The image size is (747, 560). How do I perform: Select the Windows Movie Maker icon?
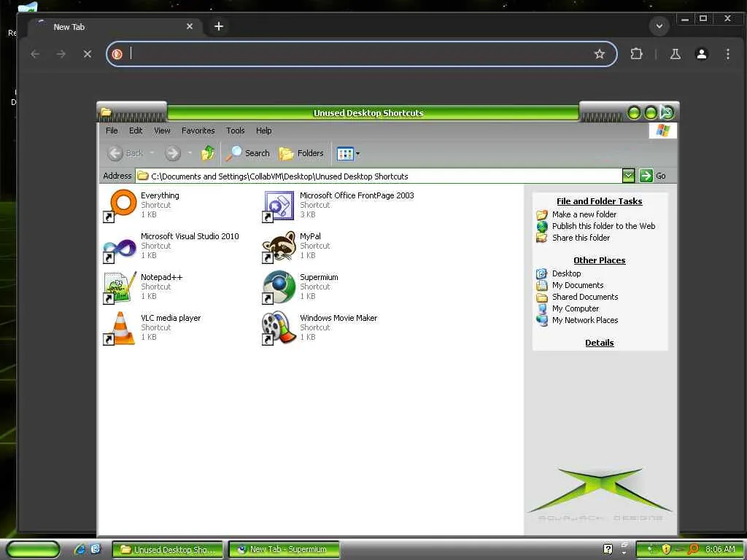(279, 329)
